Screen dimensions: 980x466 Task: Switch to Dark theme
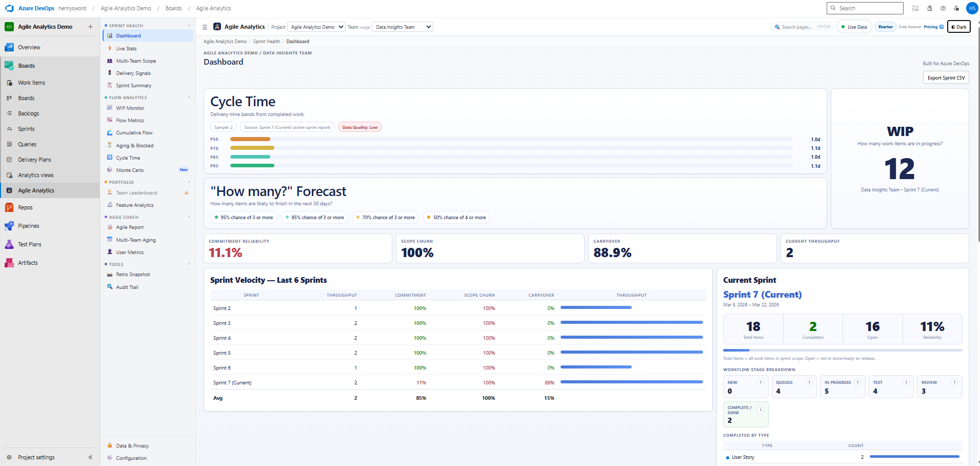(958, 26)
